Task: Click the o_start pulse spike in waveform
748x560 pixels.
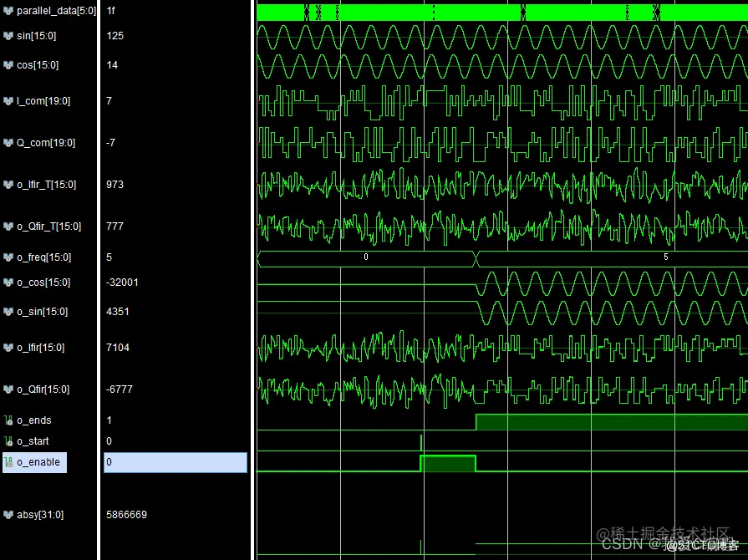Action: [x=421, y=443]
